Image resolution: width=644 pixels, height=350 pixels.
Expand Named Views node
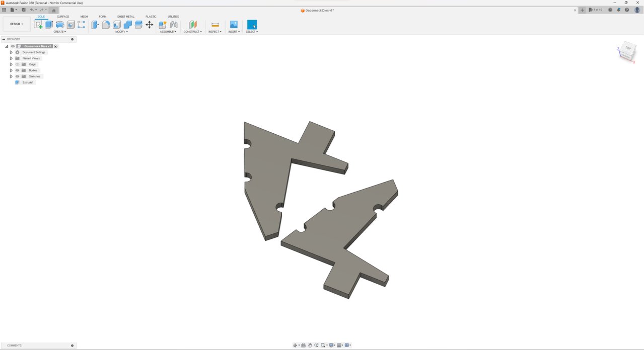(x=11, y=58)
